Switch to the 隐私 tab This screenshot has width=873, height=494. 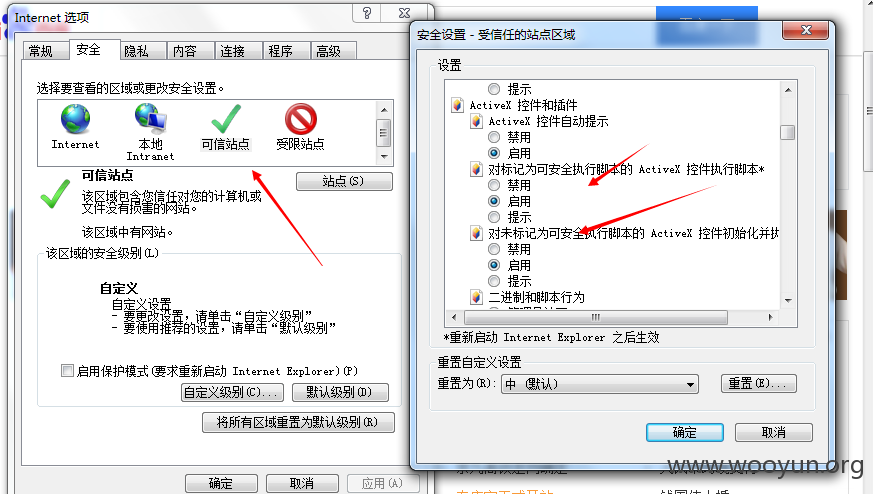click(x=136, y=51)
